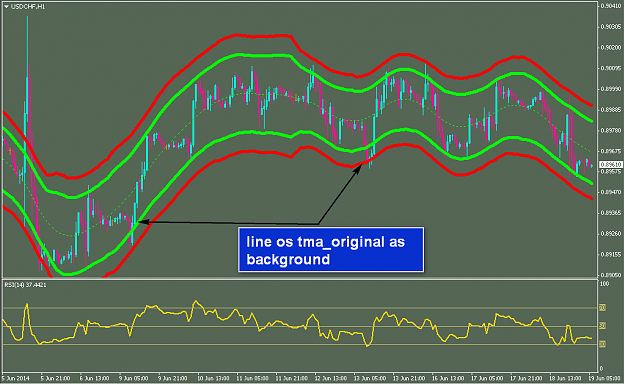Image resolution: width=625 pixels, height=384 pixels.
Task: Click the 0.89990 price axis label
Action: click(x=611, y=89)
